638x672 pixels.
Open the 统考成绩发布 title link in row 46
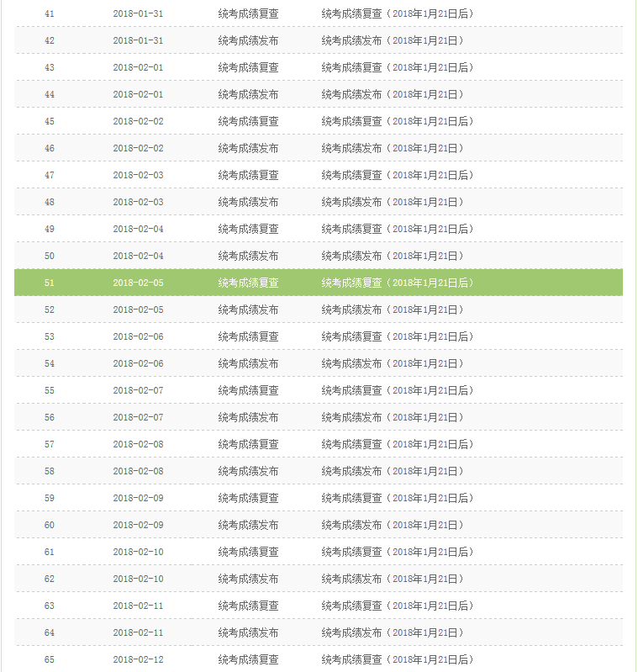(392, 148)
